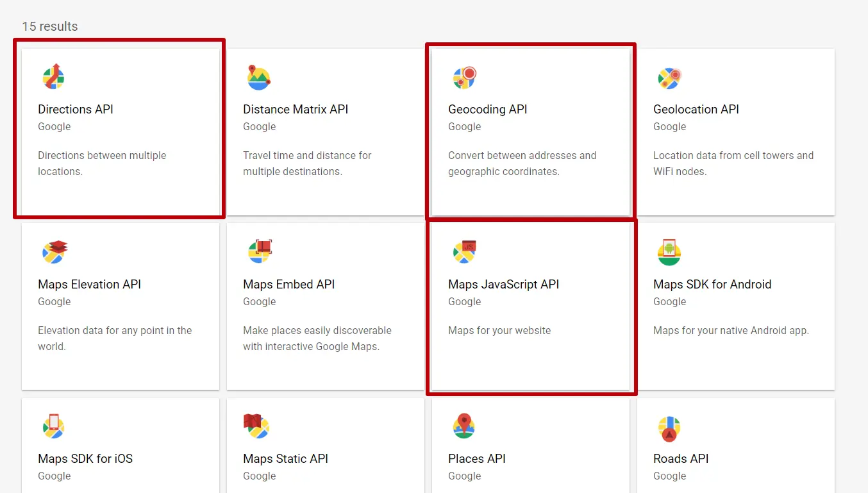Click the Geocoding API icon
Image resolution: width=868 pixels, height=493 pixels.
[x=464, y=76]
